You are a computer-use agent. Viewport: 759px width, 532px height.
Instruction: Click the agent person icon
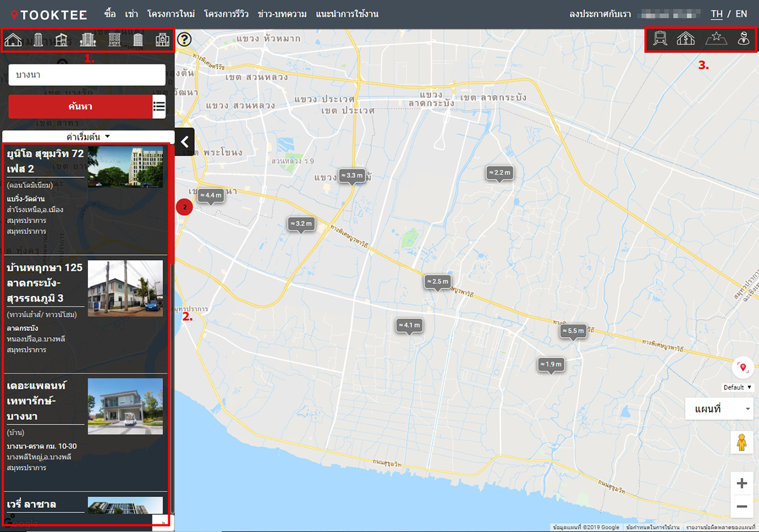pos(743,39)
